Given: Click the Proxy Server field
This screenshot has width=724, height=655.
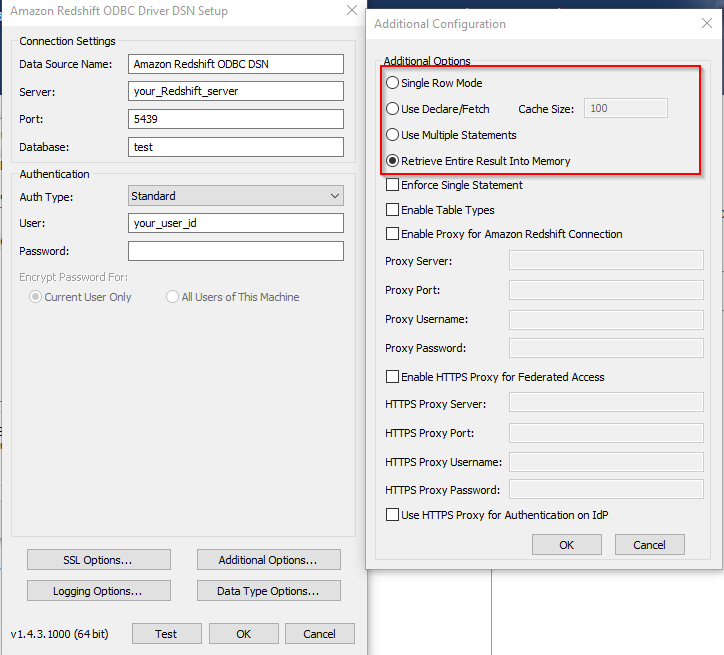Looking at the screenshot, I should pyautogui.click(x=606, y=260).
